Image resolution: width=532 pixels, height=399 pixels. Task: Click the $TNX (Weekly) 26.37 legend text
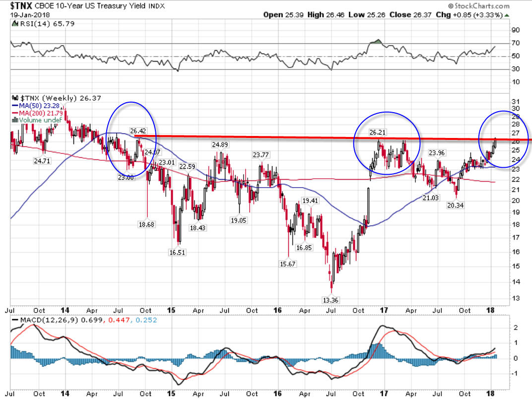click(x=61, y=98)
